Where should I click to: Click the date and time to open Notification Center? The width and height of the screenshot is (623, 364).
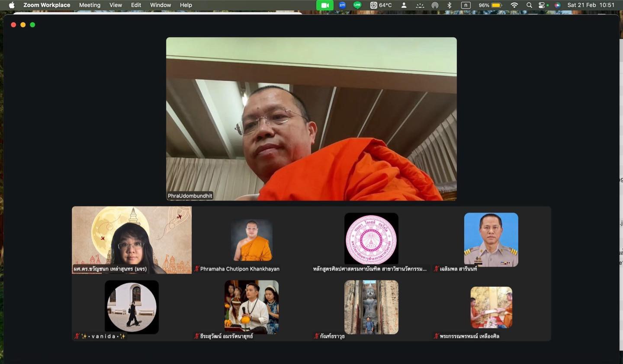(x=591, y=5)
